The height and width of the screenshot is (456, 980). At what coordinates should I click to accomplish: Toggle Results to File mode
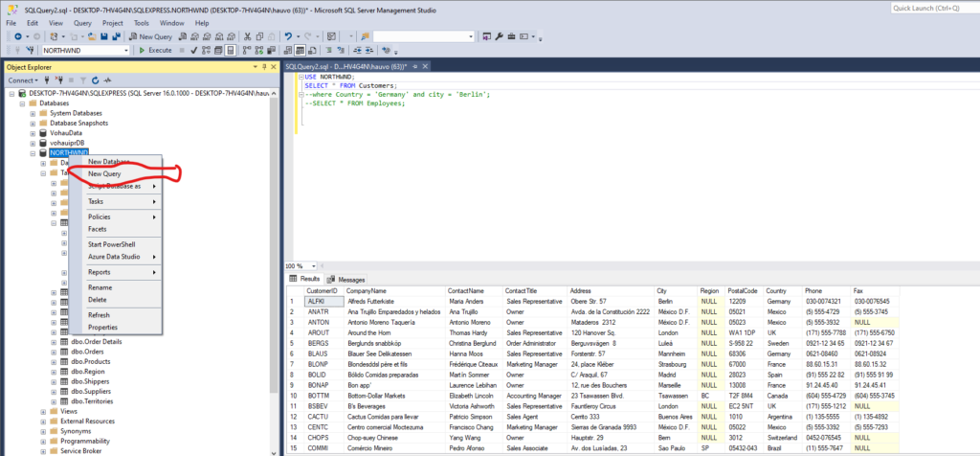pos(312,50)
